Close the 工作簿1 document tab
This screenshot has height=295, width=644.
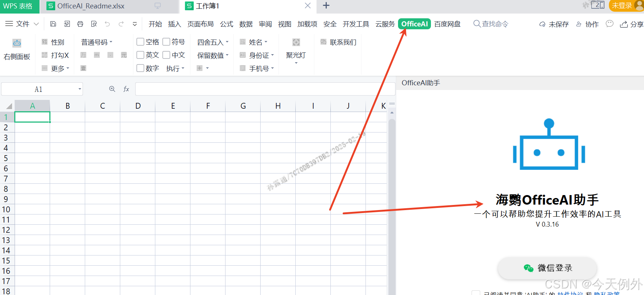pyautogui.click(x=308, y=5)
